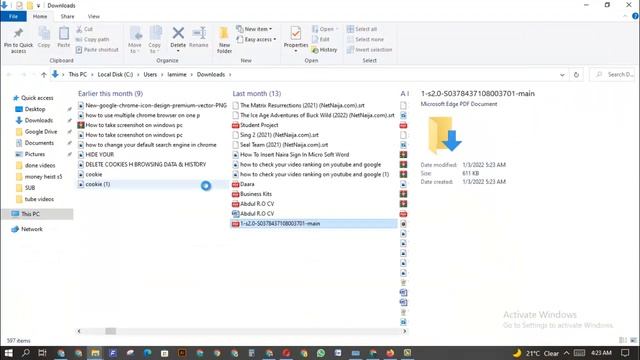Select This PC in navigation pane
Image resolution: width=640 pixels, height=360 pixels.
point(30,214)
